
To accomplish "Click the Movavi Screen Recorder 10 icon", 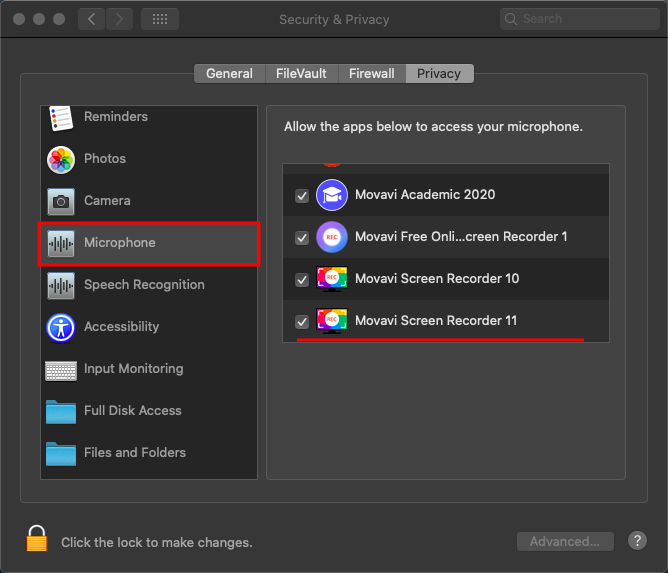I will pyautogui.click(x=332, y=279).
